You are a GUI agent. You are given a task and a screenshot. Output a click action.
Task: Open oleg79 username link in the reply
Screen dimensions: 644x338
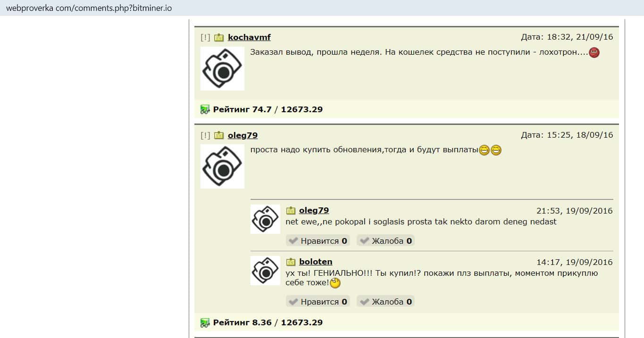click(x=314, y=211)
